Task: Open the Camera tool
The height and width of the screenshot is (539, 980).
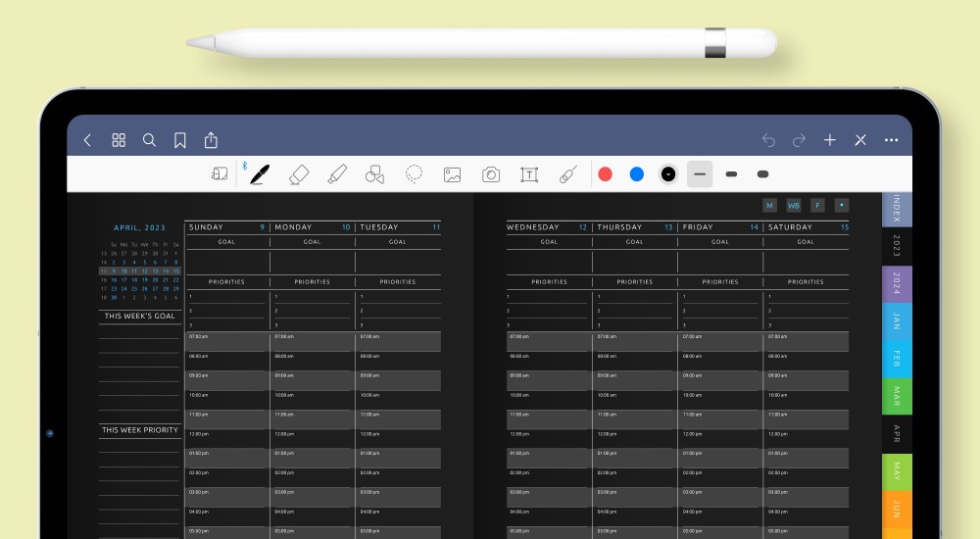Action: 491,174
